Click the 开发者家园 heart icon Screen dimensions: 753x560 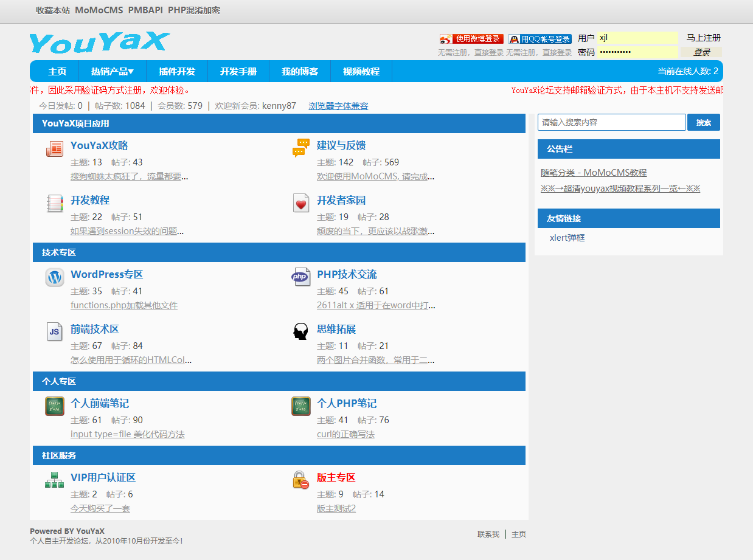point(301,203)
